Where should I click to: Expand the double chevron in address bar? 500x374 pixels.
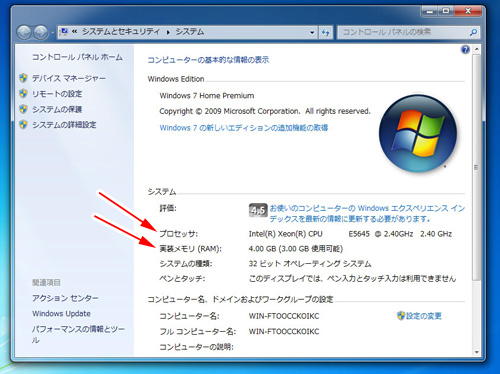75,32
